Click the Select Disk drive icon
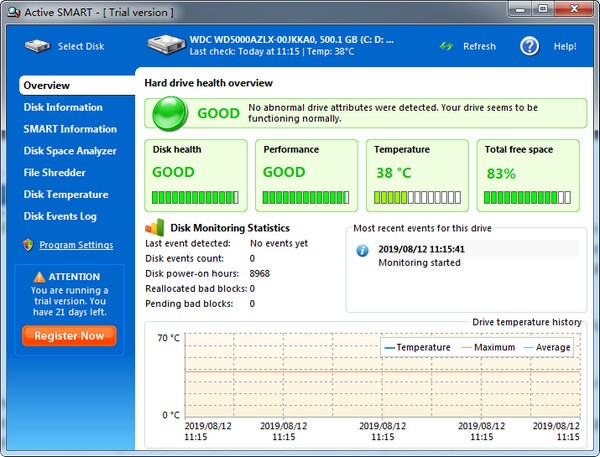 tap(38, 46)
